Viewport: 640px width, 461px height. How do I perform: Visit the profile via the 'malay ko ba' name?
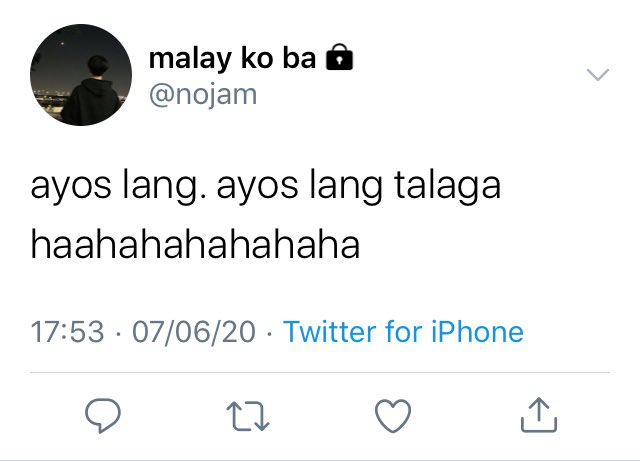232,58
